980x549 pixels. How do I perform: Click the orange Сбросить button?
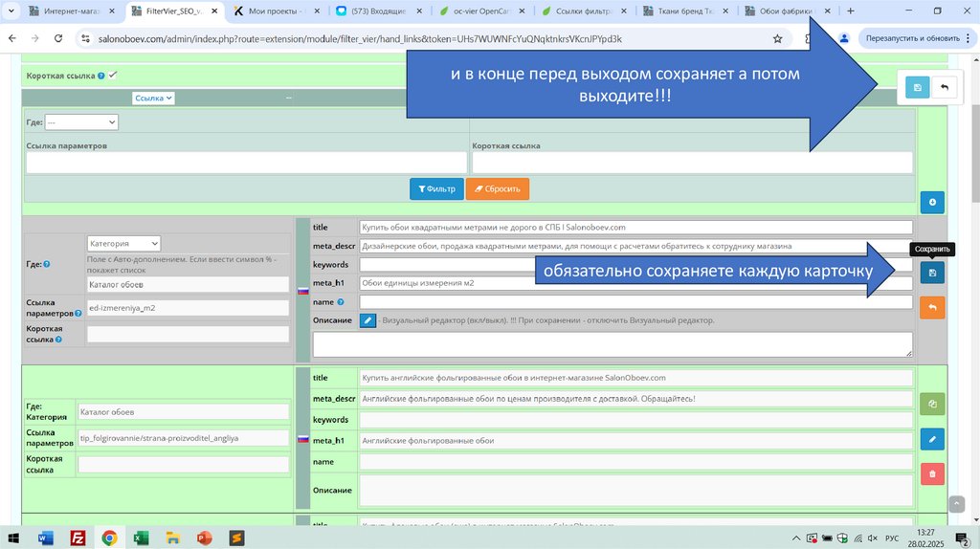[498, 188]
